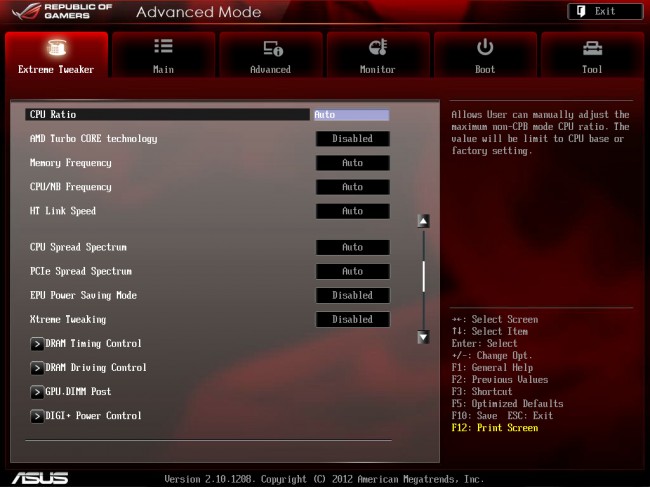Select the CPU Ratio label row
Screen dimensions: 650x487
167,114
